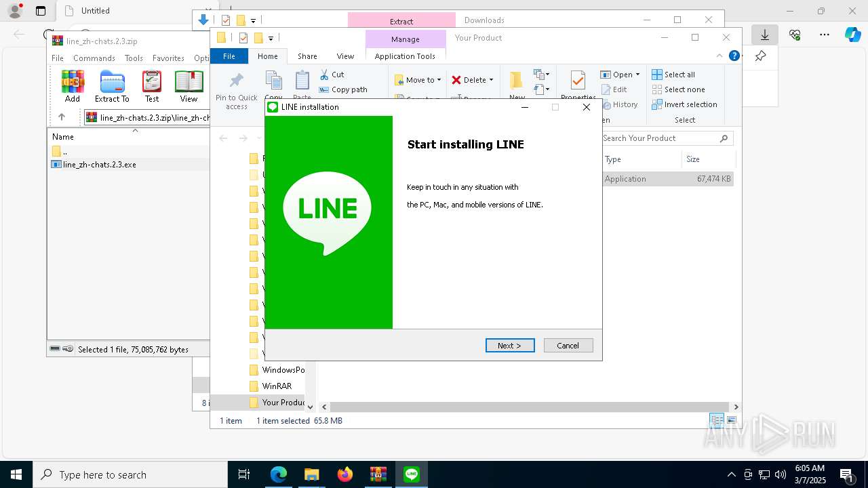Click Select none in the ribbon
The width and height of the screenshot is (868, 488).
pyautogui.click(x=679, y=89)
